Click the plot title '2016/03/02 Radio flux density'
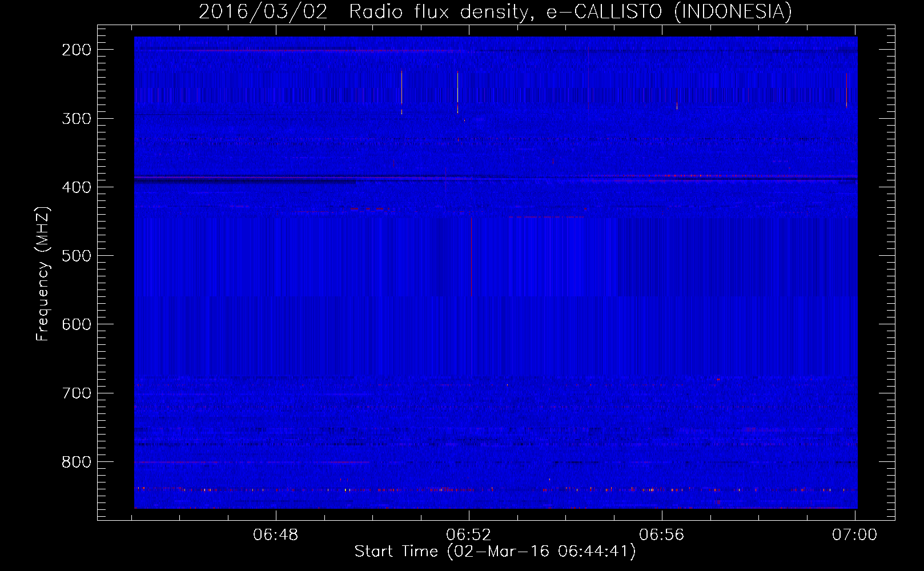This screenshot has width=924, height=571. 496,11
